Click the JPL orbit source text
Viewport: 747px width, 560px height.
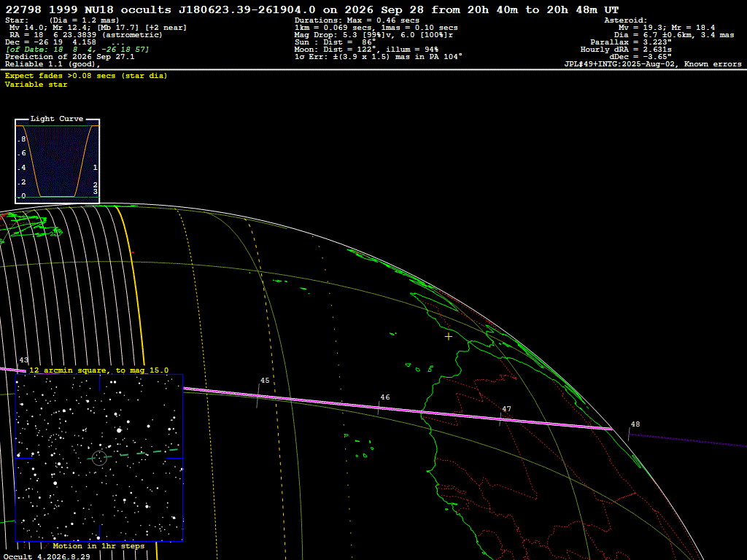653,64
